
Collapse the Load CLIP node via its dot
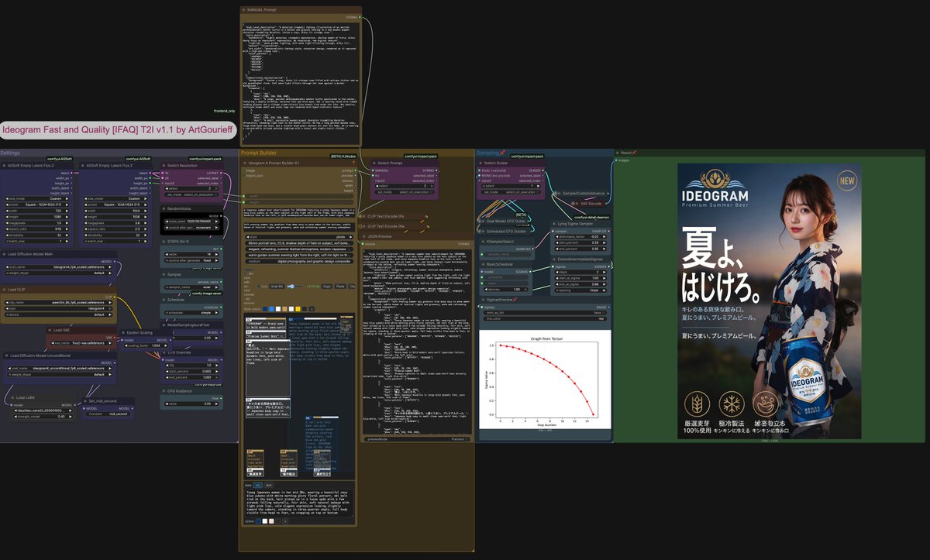coord(5,290)
